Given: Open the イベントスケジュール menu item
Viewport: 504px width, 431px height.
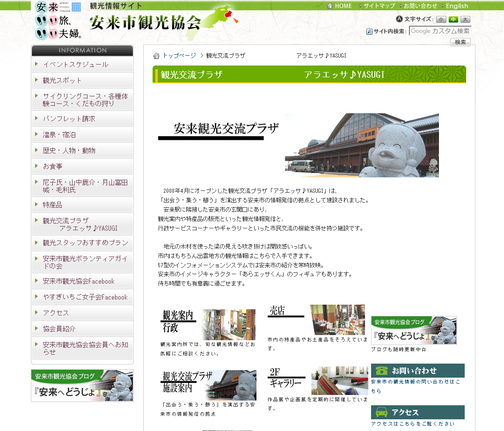Looking at the screenshot, I should coord(82,64).
